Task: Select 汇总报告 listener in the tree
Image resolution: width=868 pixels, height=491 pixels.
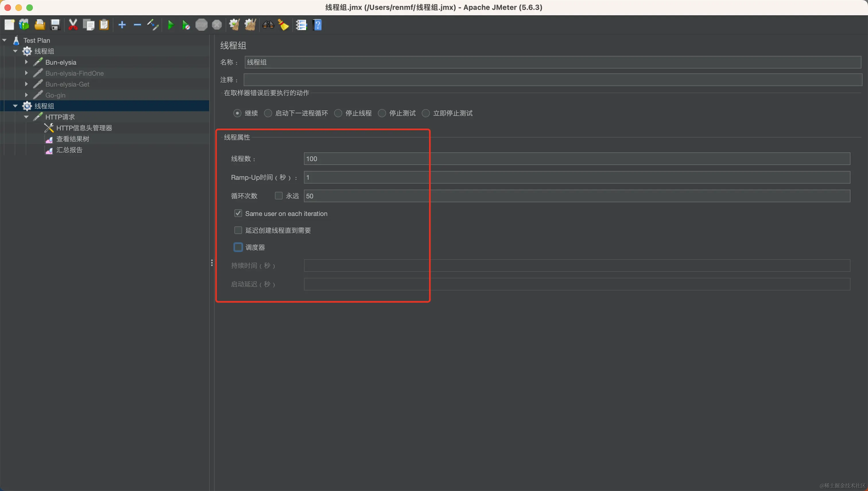Action: [x=69, y=150]
